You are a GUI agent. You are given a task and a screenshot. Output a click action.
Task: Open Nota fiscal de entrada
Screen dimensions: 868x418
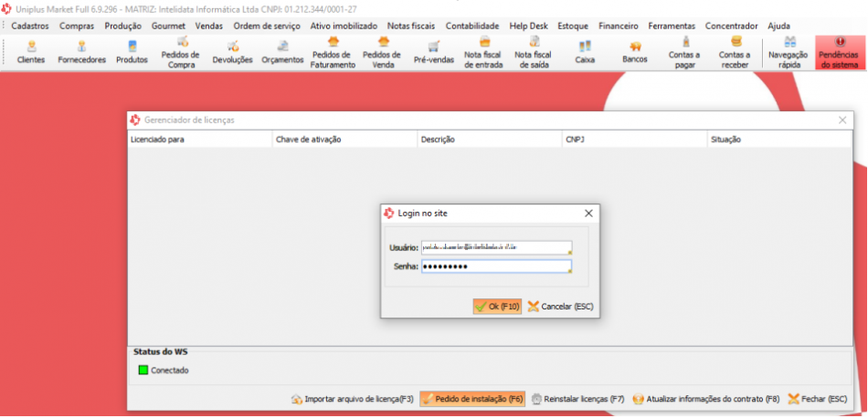coord(484,53)
